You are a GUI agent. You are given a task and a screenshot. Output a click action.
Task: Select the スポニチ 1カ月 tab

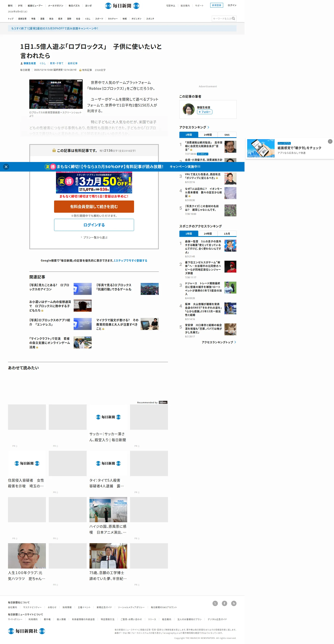(227, 234)
